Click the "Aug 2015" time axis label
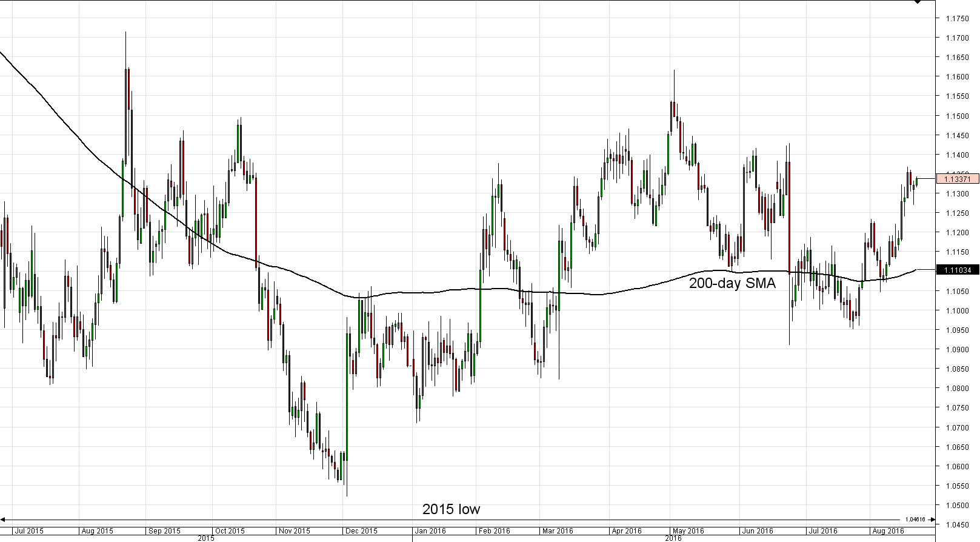The image size is (980, 542). coord(97,531)
